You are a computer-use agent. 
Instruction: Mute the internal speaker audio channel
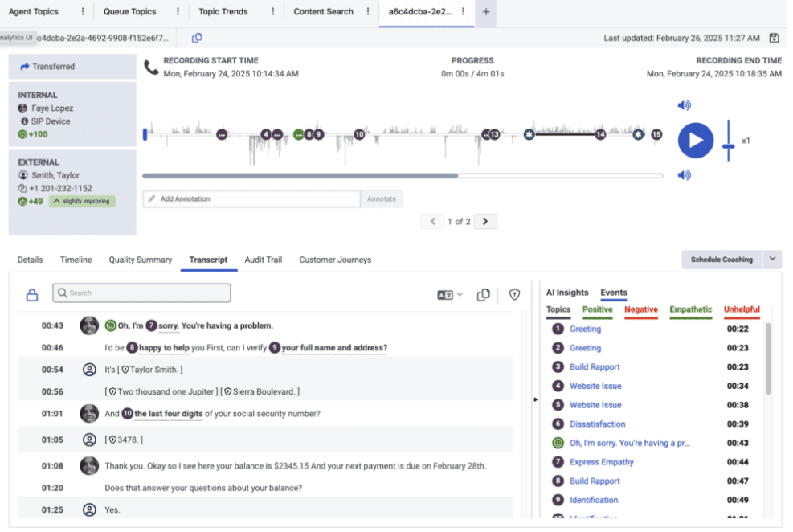click(683, 104)
